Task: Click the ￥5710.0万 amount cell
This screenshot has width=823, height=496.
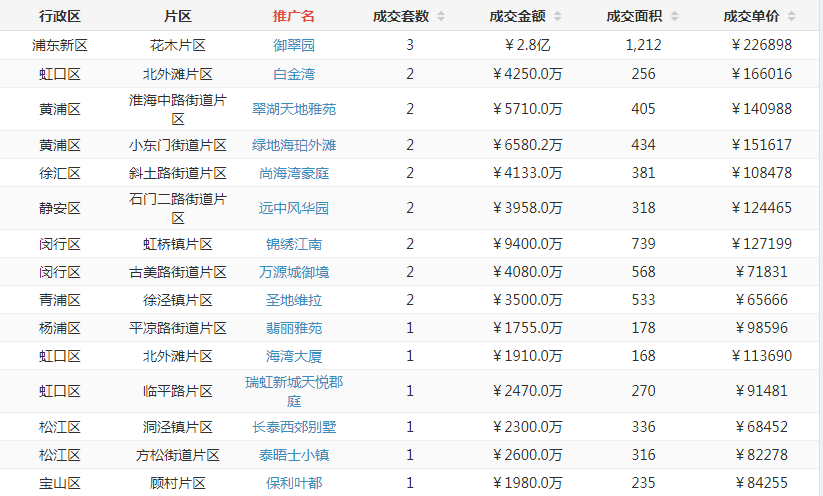Action: pyautogui.click(x=527, y=109)
